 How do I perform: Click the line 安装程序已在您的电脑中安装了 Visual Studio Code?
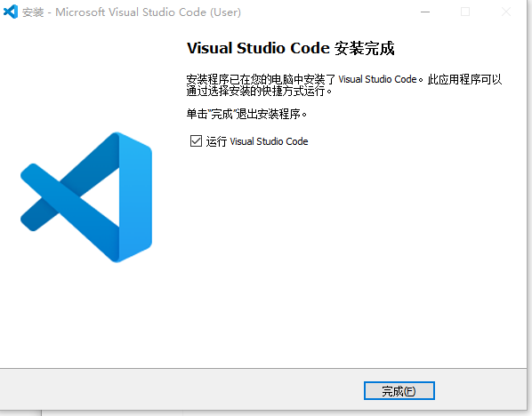[304, 79]
